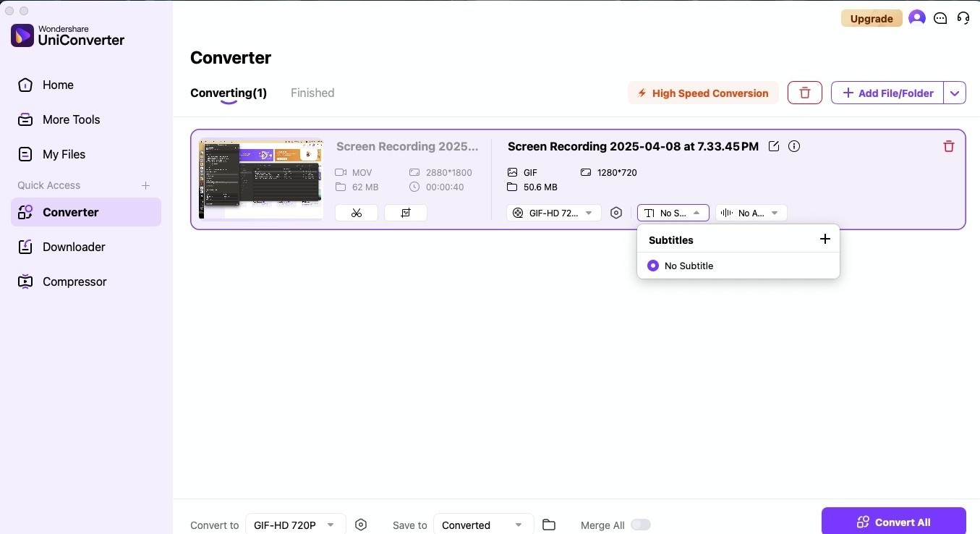This screenshot has width=980, height=534.
Task: Open the user account avatar icon
Action: point(917,18)
